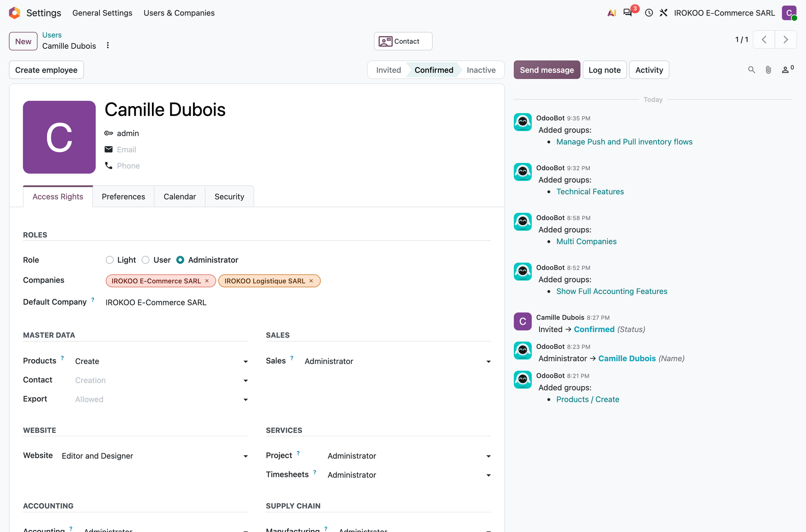Click the Settings app title
The width and height of the screenshot is (806, 532).
44,13
